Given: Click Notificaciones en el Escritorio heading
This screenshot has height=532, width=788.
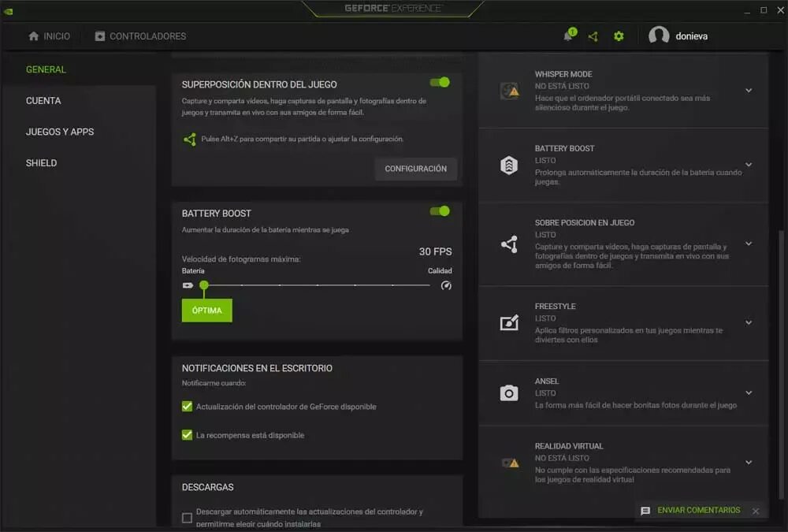Looking at the screenshot, I should (x=257, y=368).
